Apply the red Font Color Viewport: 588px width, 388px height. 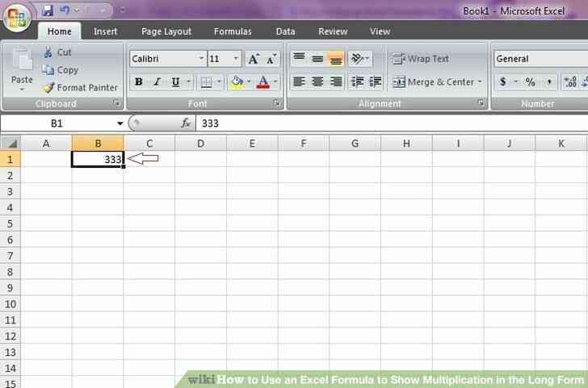263,81
